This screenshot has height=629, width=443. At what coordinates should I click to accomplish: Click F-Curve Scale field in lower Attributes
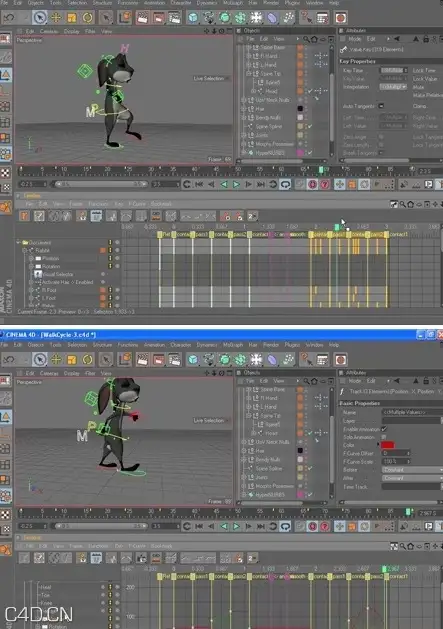click(x=395, y=461)
